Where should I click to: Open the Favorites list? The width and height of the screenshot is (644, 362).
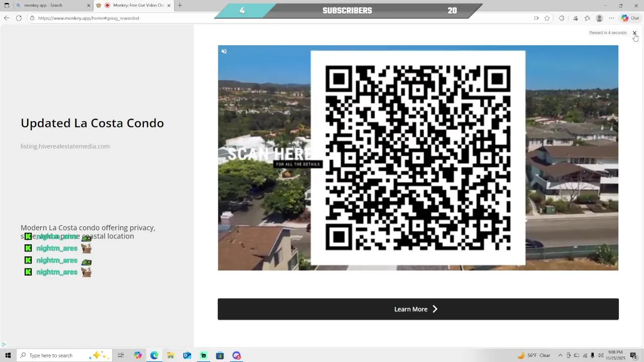(x=587, y=18)
